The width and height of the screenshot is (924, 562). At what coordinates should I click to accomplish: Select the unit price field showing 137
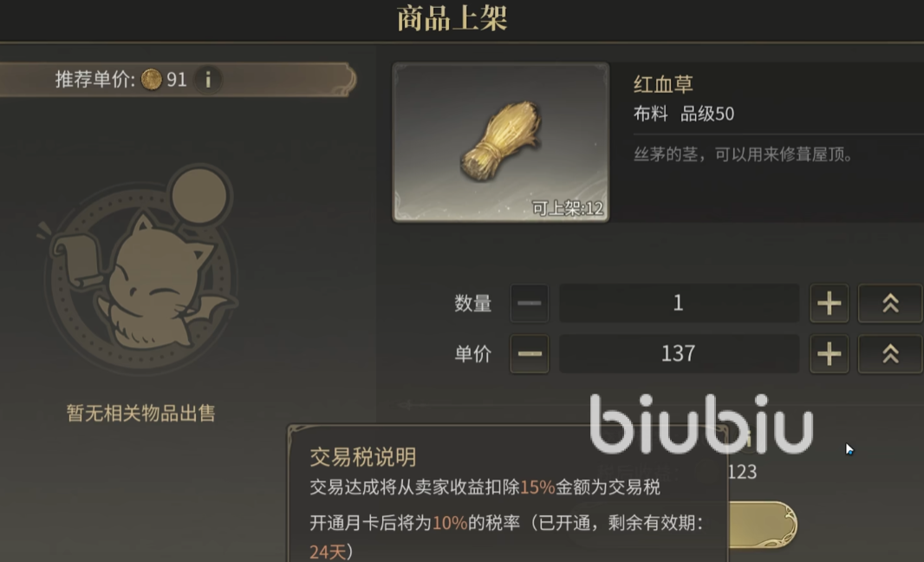point(679,354)
